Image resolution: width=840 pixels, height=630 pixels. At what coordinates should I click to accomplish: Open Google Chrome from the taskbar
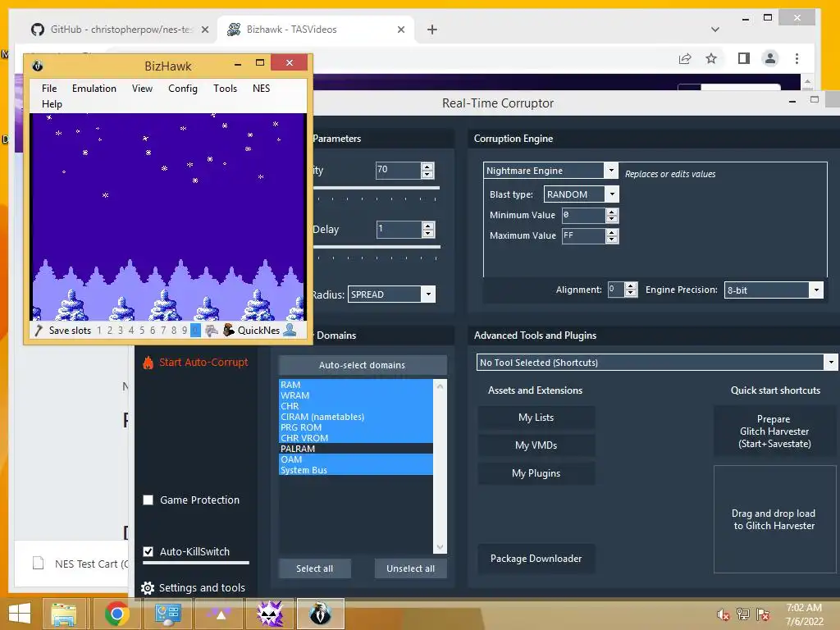[x=116, y=614]
